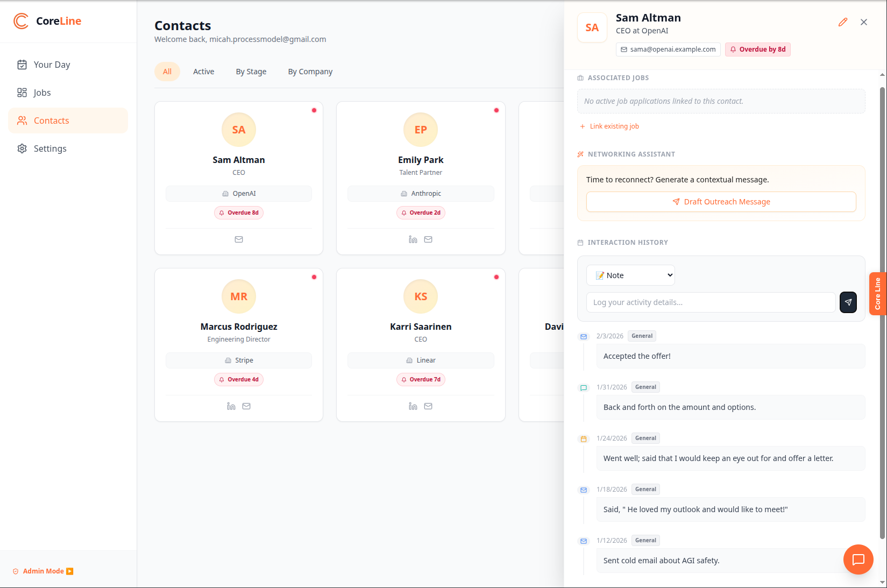Viewport: 887px width, 588px height.
Task: Select the Jobs icon in the sidebar
Action: 22,92
